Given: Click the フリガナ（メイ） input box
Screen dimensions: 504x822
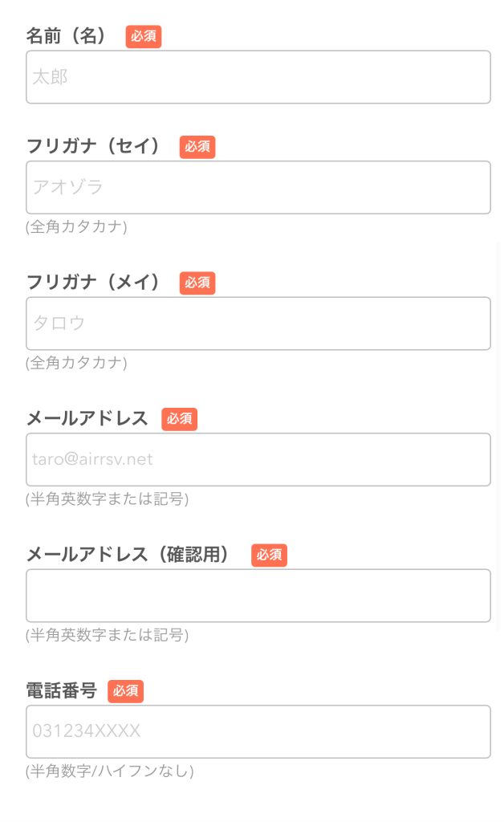Looking at the screenshot, I should click(x=258, y=324).
